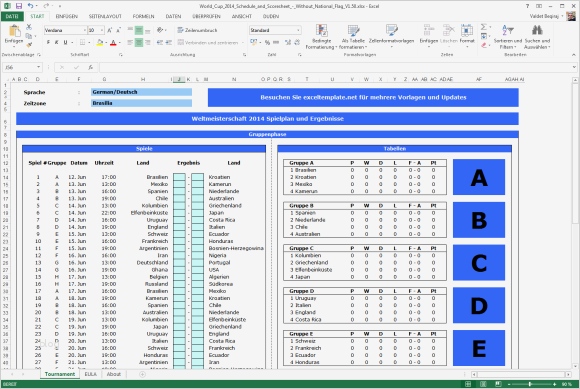Screen dimensions: 580x389
Task: Select the Sprache German/Deutsch cell
Action: [141, 92]
